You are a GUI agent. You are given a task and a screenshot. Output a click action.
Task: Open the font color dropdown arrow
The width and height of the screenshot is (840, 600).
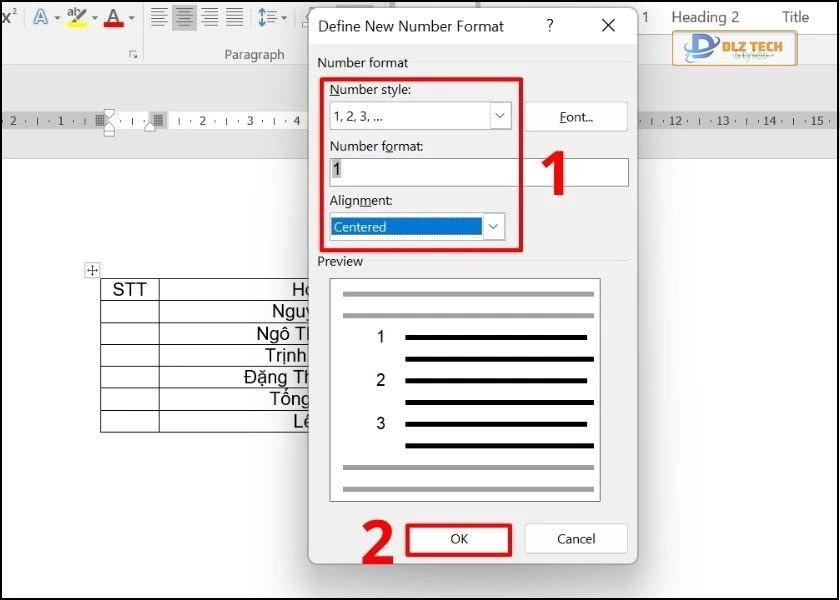[x=132, y=18]
